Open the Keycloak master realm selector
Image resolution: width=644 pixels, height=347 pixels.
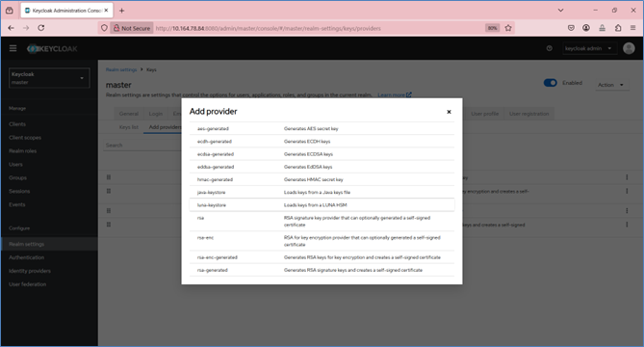click(x=49, y=78)
